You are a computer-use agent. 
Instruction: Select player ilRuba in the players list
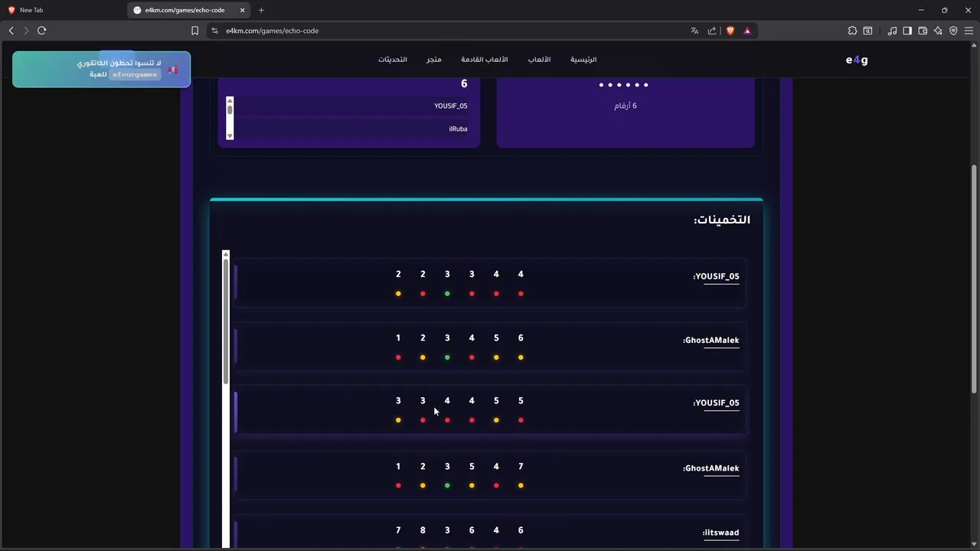coord(458,129)
